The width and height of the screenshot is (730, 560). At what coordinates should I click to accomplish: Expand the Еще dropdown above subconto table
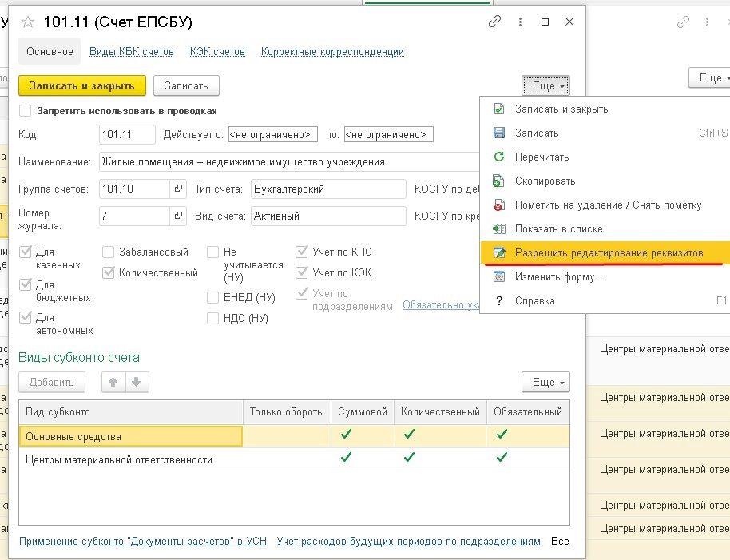click(x=546, y=382)
